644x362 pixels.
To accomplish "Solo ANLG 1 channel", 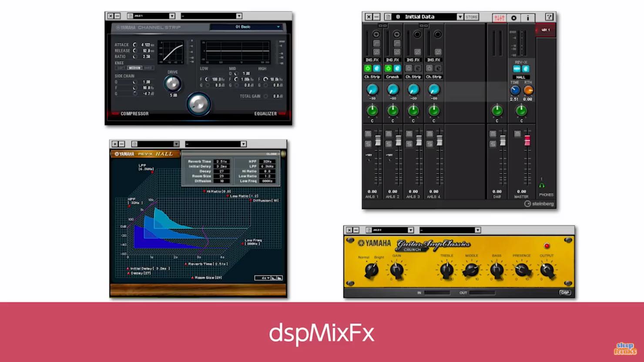I will coord(368,144).
